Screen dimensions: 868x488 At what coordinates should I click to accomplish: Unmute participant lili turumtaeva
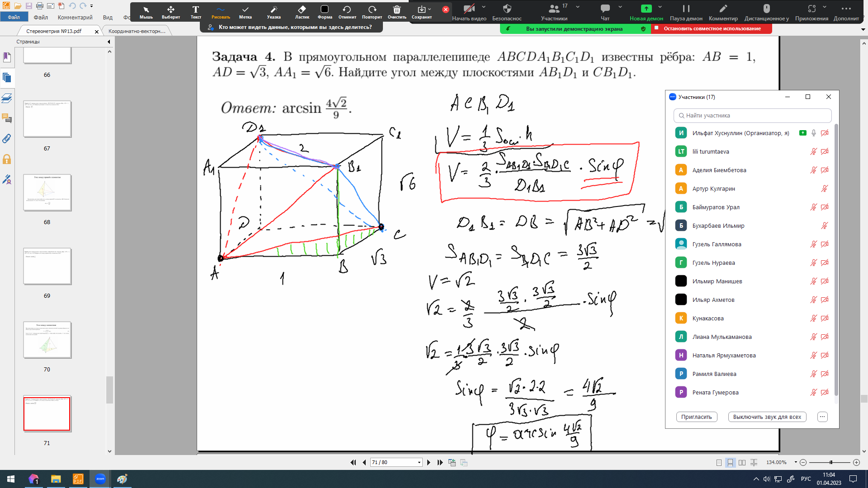click(x=813, y=151)
